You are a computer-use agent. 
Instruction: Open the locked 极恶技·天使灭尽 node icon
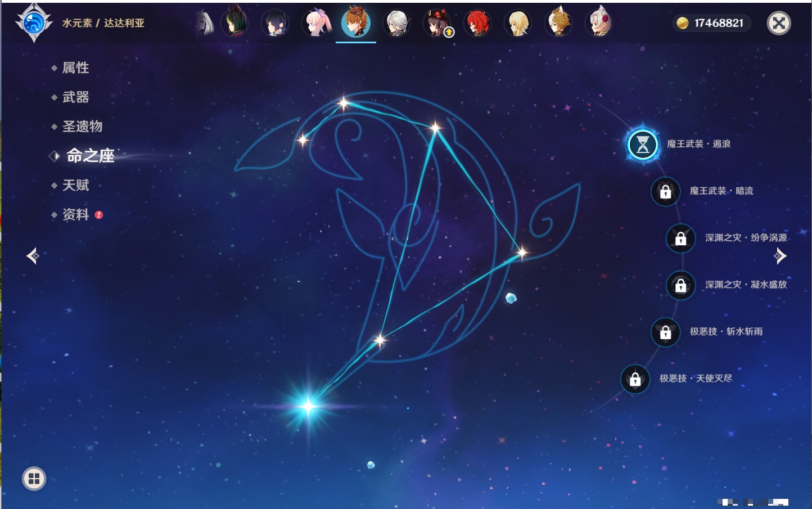pos(635,379)
